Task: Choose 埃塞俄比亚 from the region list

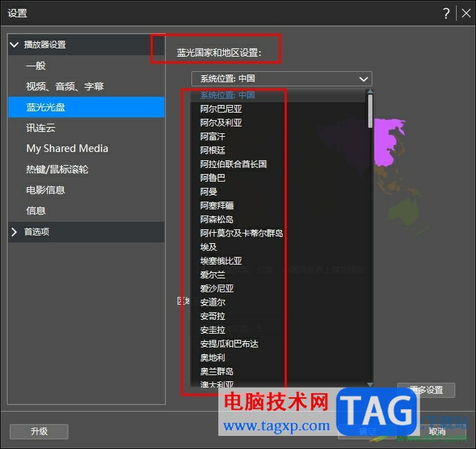Action: tap(278, 261)
